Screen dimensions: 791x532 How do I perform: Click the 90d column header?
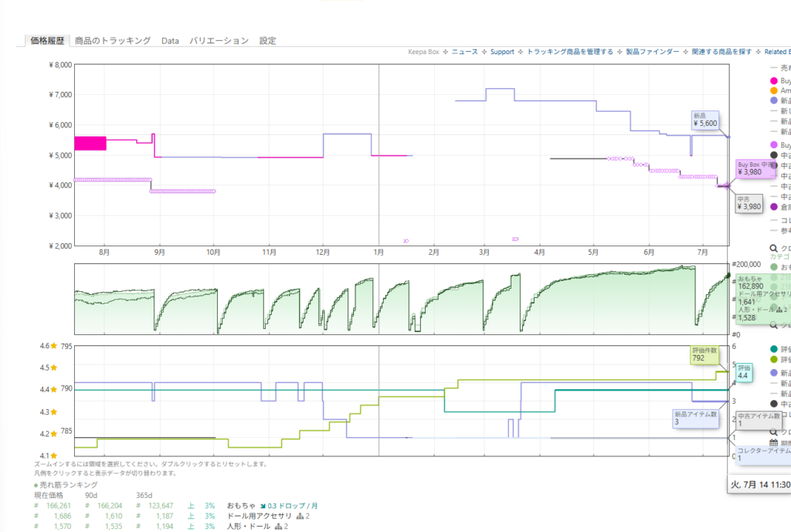pyautogui.click(x=91, y=495)
